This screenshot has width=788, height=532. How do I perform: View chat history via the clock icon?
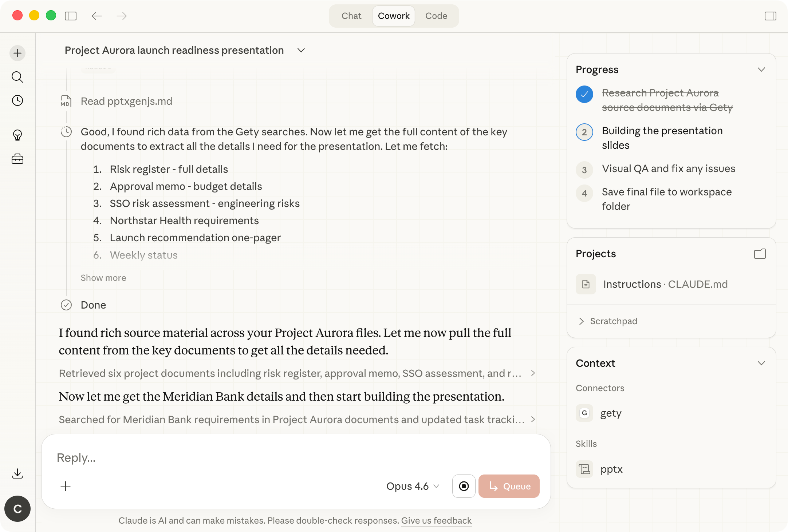coord(17,101)
